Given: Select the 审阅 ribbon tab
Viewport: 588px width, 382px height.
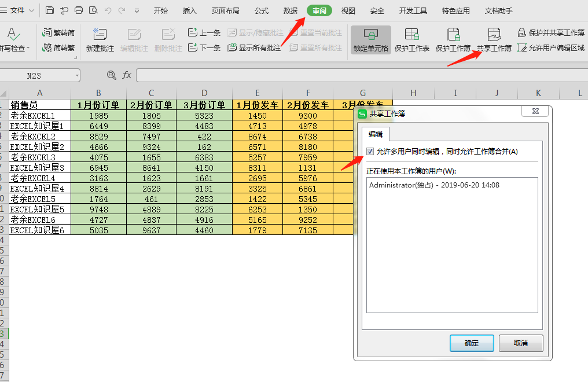Looking at the screenshot, I should point(319,11).
